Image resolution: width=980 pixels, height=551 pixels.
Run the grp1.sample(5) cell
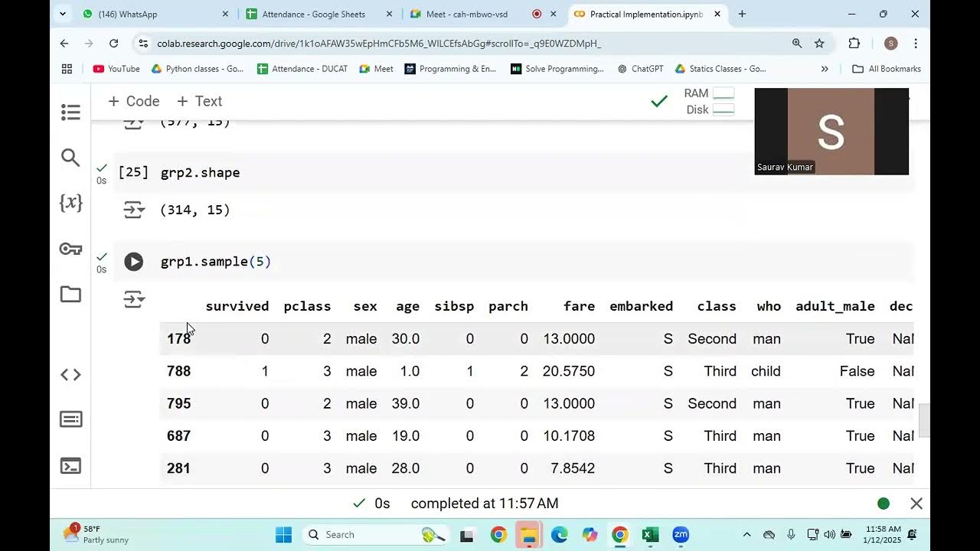coord(134,262)
